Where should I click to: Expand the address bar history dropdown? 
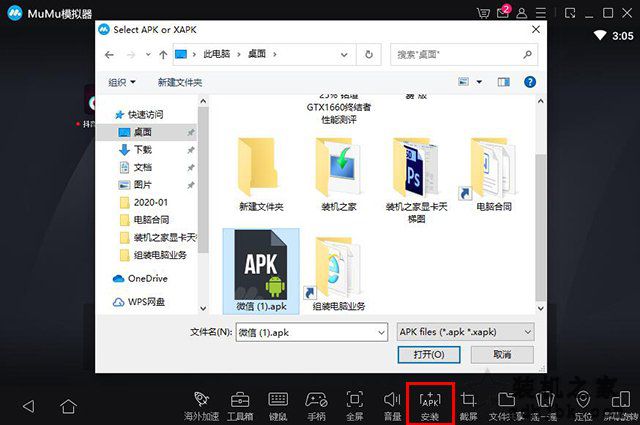point(344,55)
